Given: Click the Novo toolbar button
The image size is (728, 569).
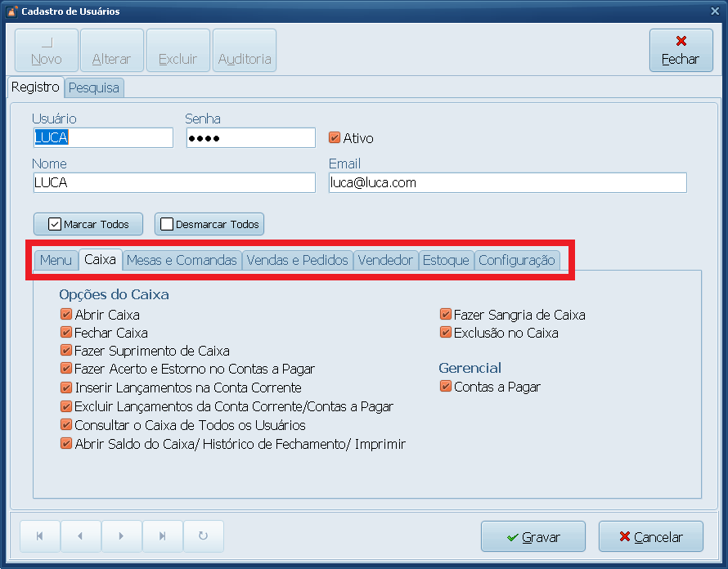Looking at the screenshot, I should 47,51.
